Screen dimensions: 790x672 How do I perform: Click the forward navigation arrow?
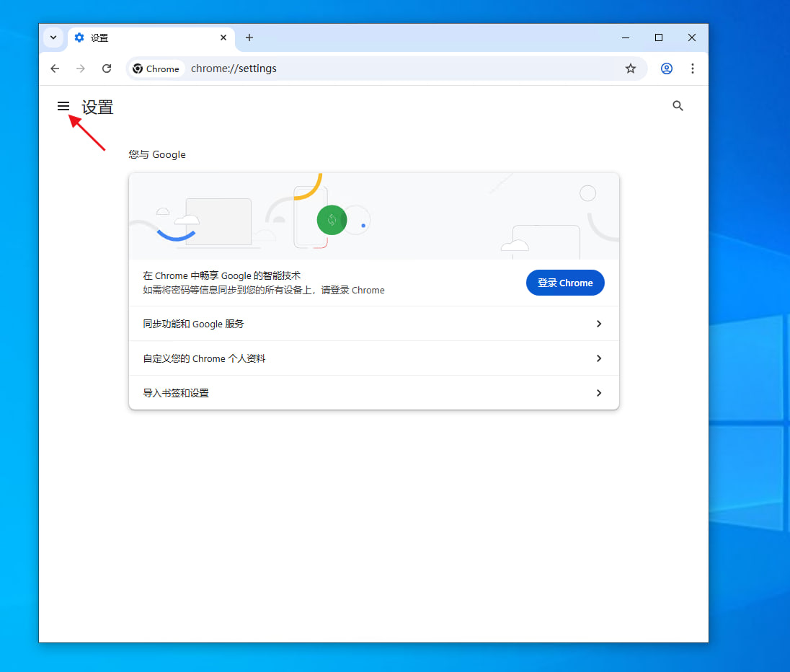[x=81, y=68]
